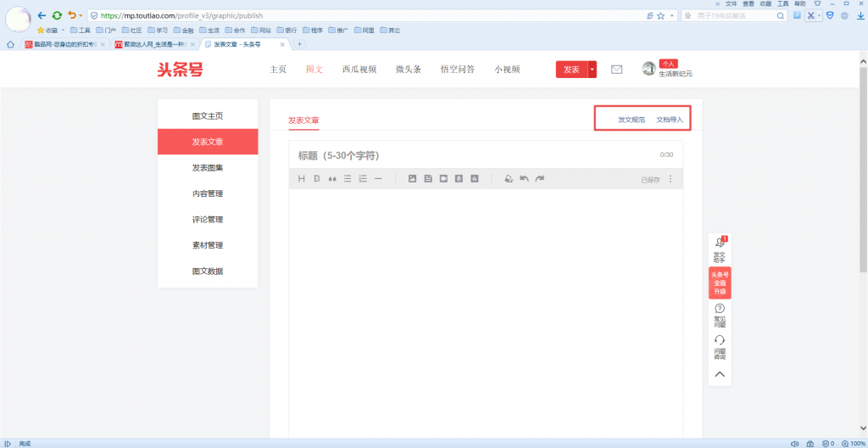The width and height of the screenshot is (868, 448).
Task: Collapse the right floating panel with chevron
Action: [x=719, y=374]
